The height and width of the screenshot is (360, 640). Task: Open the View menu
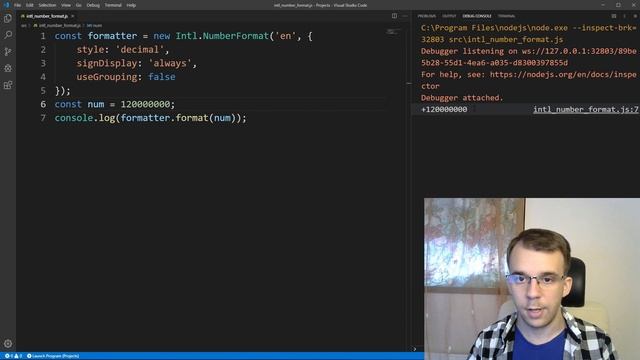click(66, 5)
